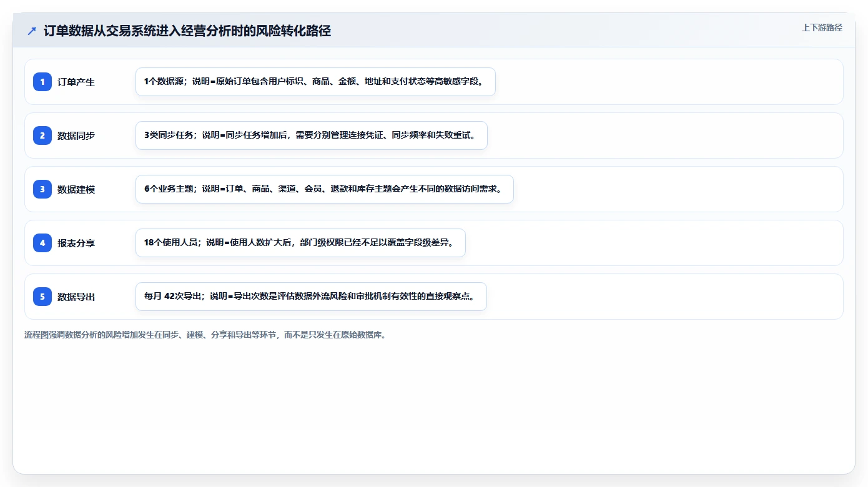Viewport: 868px width, 487px height.
Task: Click the footnote starting with 流程图强调数据分析
Action: tap(205, 335)
